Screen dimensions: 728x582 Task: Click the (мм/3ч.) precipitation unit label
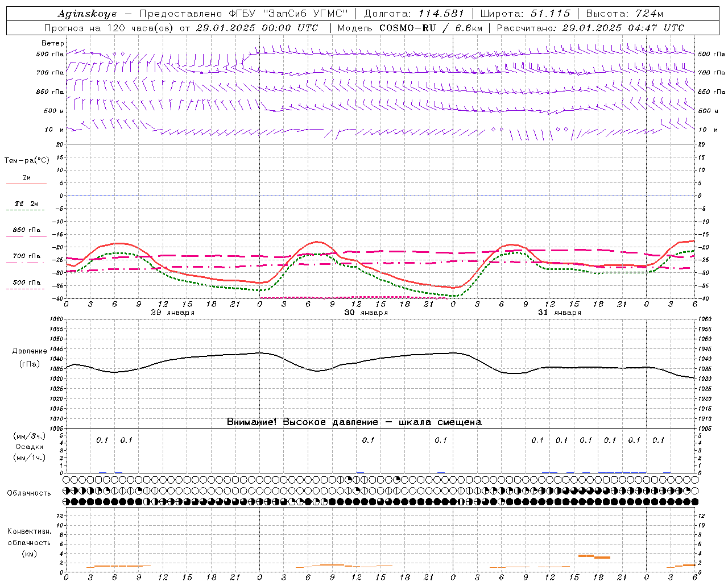(x=30, y=436)
